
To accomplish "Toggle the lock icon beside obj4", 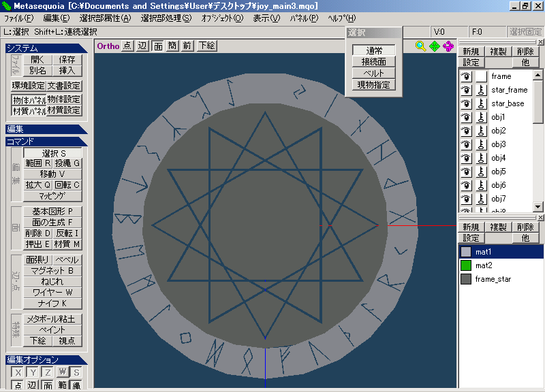I will (x=482, y=158).
